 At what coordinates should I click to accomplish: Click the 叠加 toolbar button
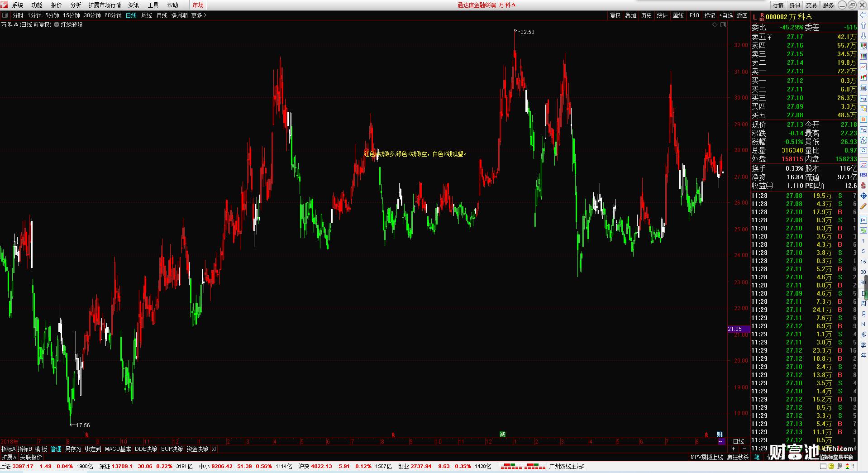tap(631, 15)
